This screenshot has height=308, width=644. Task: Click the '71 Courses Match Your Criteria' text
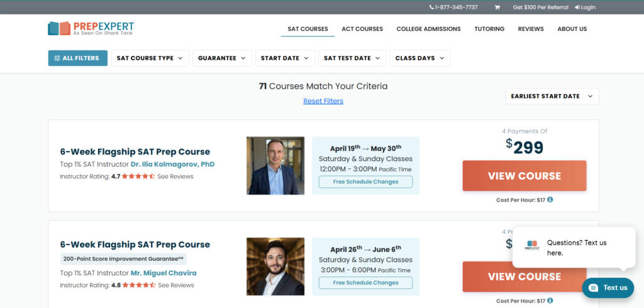coord(323,86)
